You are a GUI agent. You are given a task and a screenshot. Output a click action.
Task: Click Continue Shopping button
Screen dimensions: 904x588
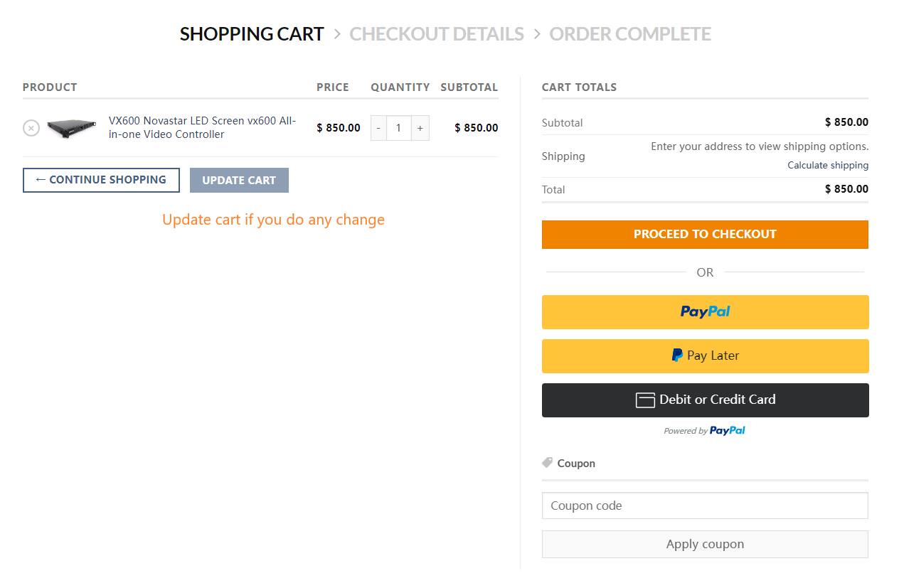coord(101,180)
